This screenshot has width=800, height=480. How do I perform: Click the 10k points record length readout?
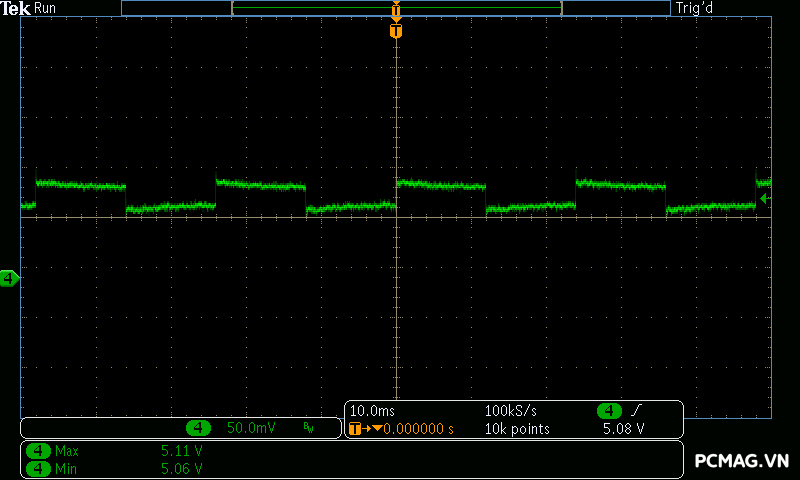[518, 429]
